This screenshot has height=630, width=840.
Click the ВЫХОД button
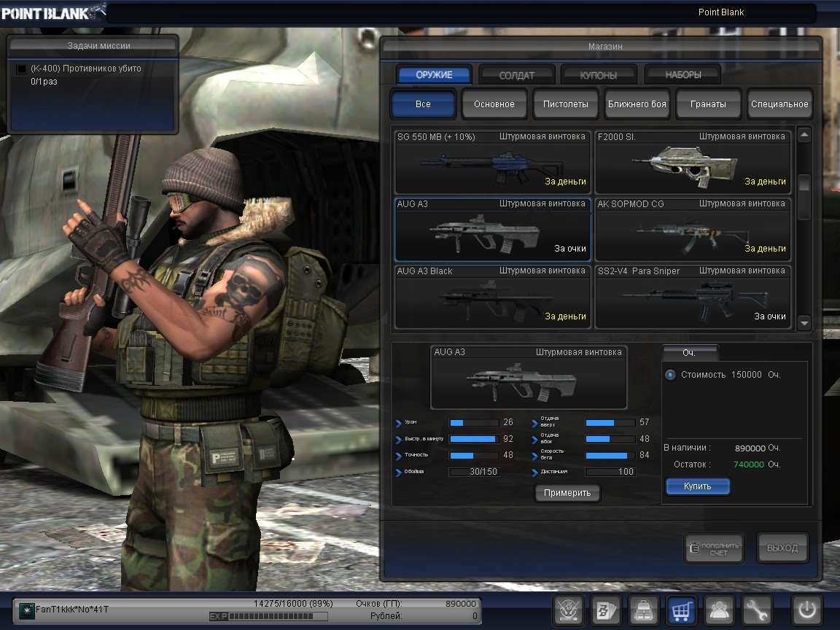pyautogui.click(x=782, y=548)
